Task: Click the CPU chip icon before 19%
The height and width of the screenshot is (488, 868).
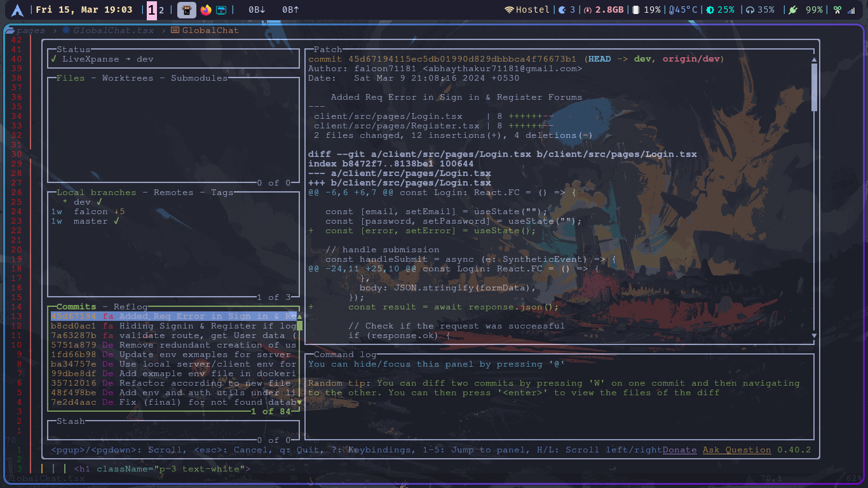Action: click(x=635, y=10)
